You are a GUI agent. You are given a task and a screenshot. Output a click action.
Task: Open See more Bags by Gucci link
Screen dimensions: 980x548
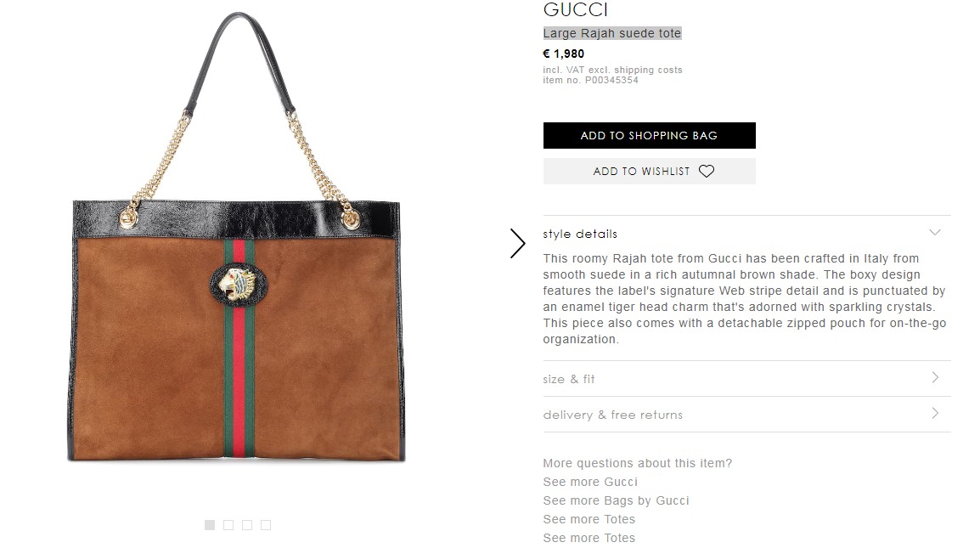pos(616,500)
